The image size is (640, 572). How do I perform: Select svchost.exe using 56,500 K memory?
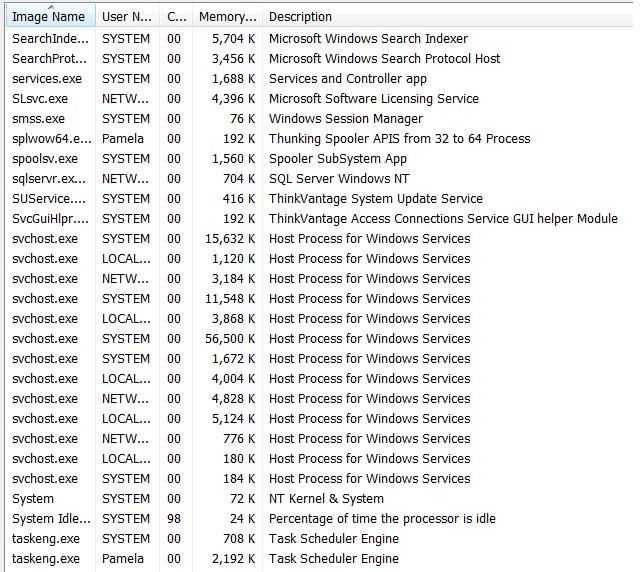pos(44,339)
